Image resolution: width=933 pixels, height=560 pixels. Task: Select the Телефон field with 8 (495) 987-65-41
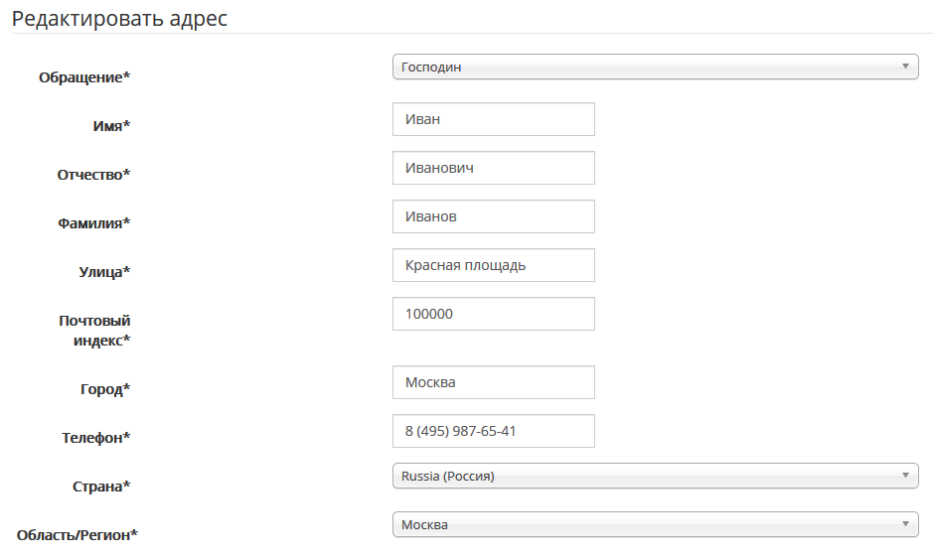pyautogui.click(x=494, y=431)
